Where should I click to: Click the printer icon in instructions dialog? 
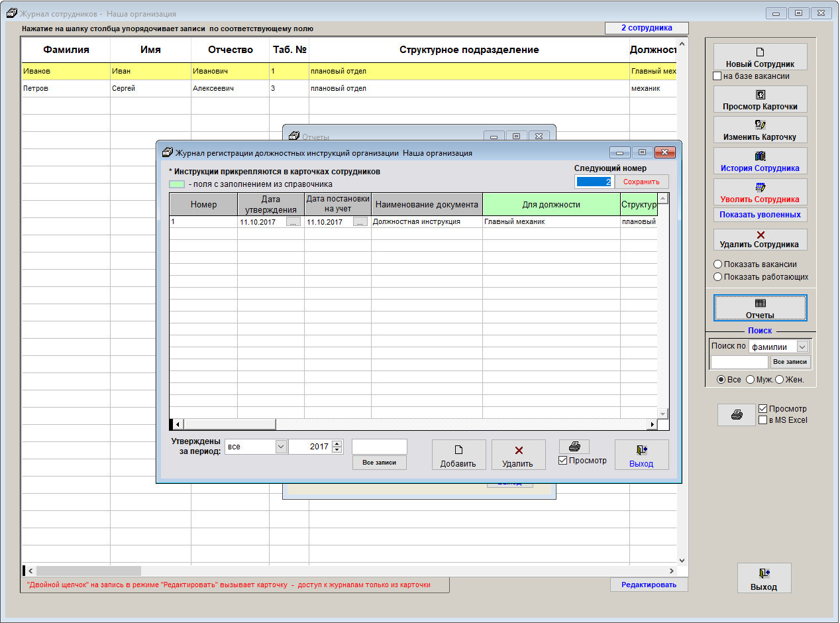574,447
